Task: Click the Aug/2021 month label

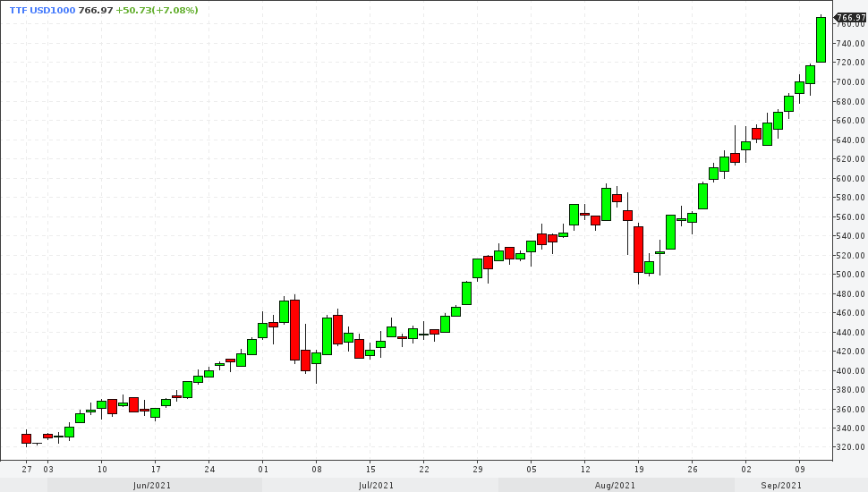Action: tap(615, 486)
